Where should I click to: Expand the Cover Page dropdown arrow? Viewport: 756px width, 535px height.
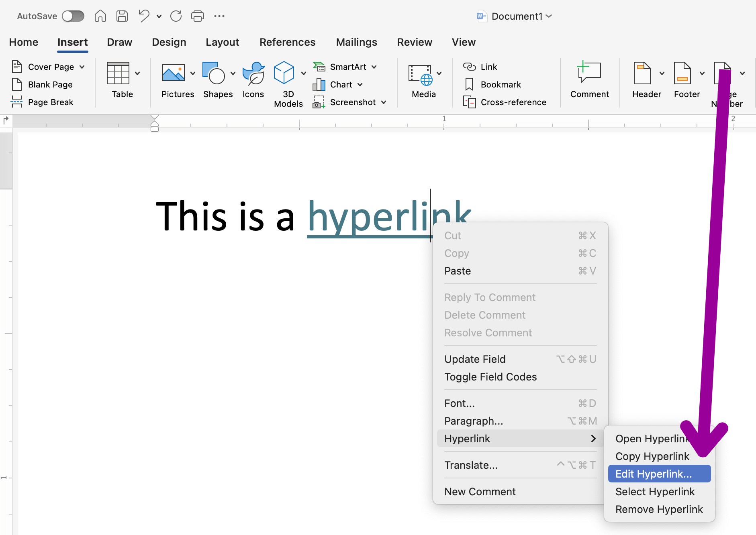pyautogui.click(x=82, y=67)
